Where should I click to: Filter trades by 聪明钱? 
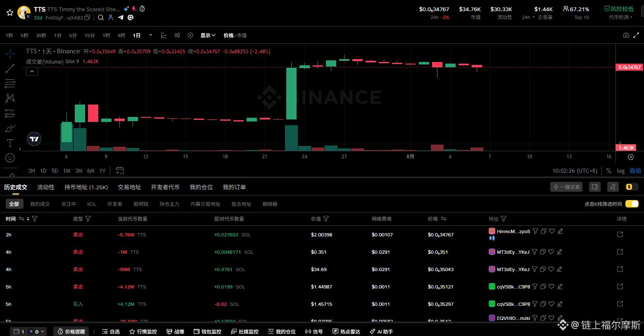141,204
